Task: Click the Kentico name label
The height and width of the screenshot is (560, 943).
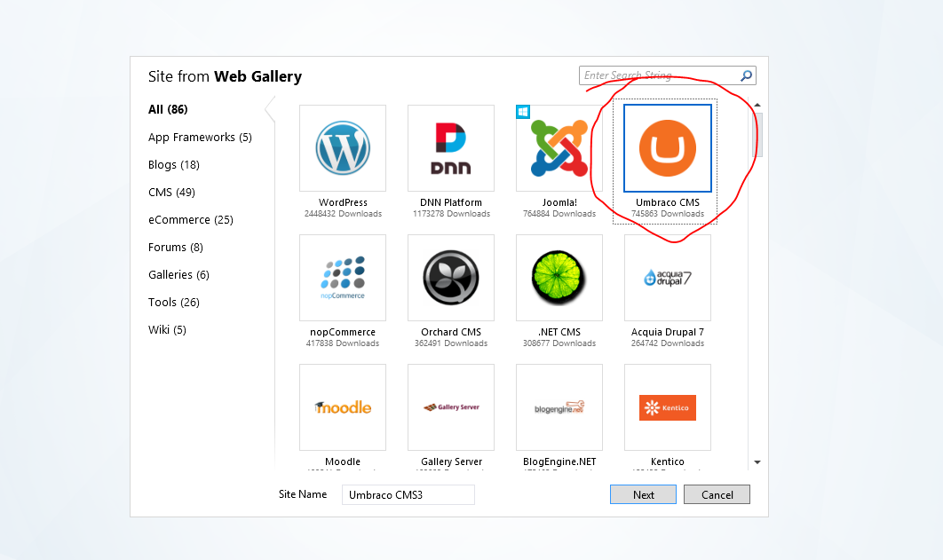Action: 668,461
